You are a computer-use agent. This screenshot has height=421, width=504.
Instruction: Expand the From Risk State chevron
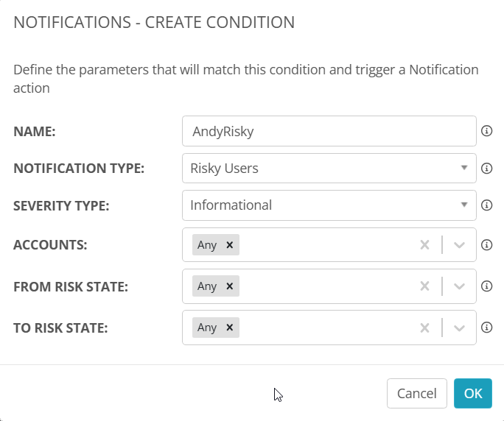[460, 286]
